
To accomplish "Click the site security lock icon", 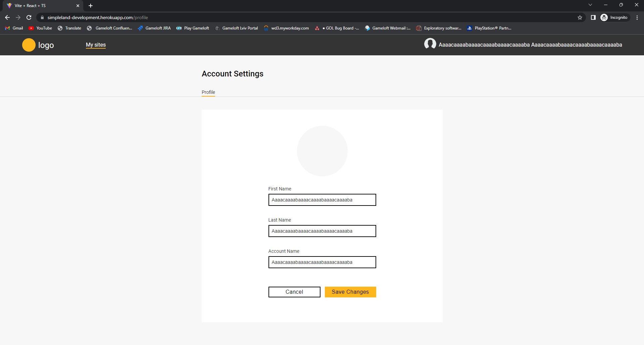I will pos(42,17).
